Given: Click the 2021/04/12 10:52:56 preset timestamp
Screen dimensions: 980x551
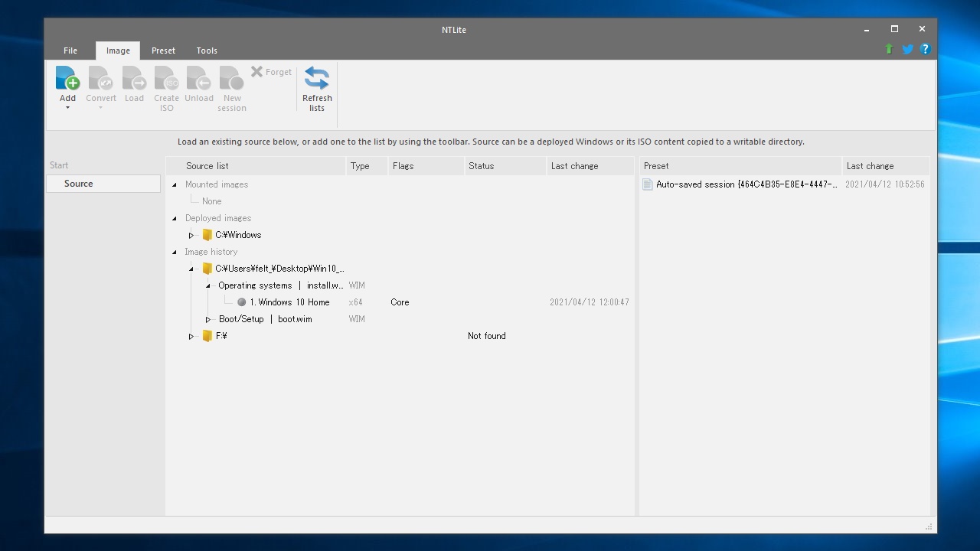Looking at the screenshot, I should [885, 184].
